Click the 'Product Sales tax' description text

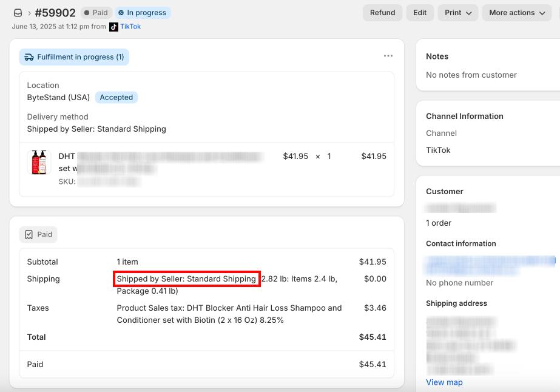(229, 314)
